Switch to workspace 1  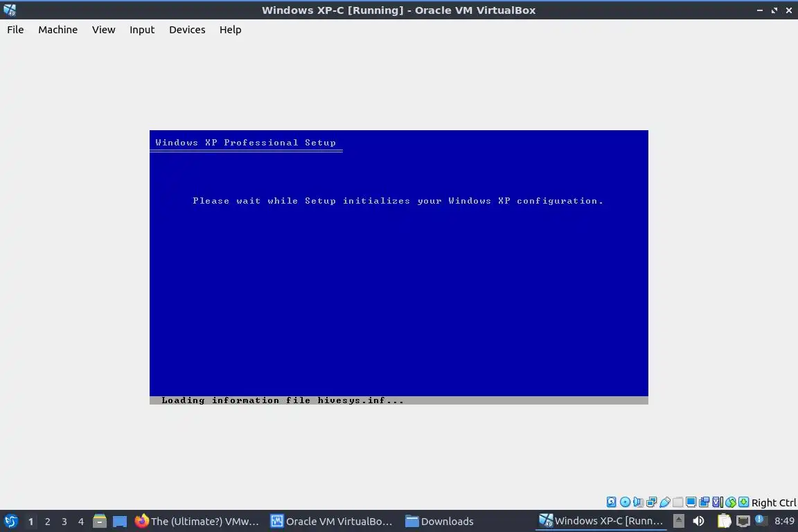tap(30, 522)
